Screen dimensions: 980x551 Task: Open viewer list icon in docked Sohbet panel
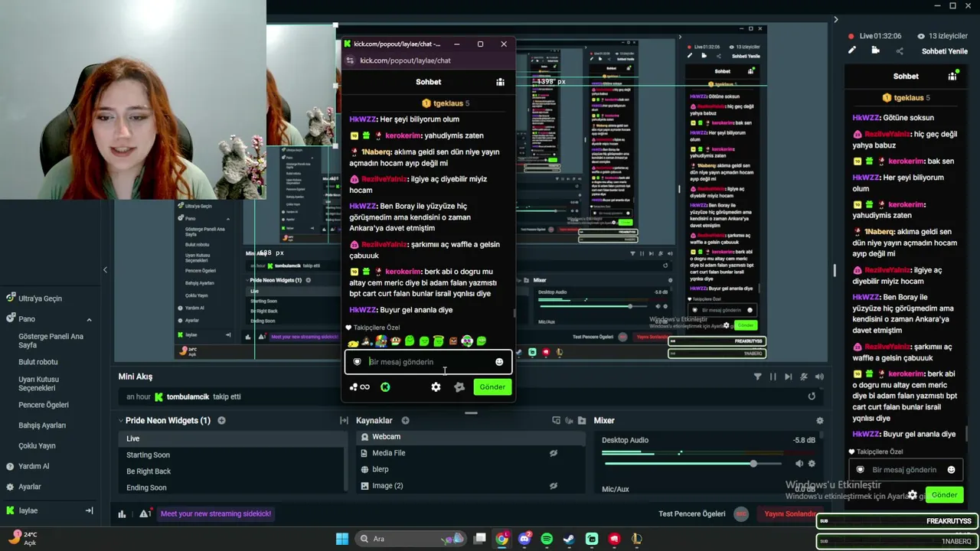coord(952,77)
